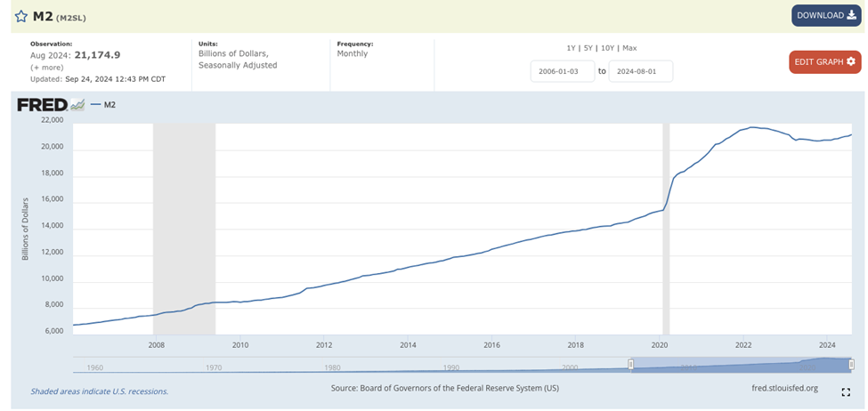Image resolution: width=868 pixels, height=411 pixels.
Task: Click the M2 legend entry
Action: pyautogui.click(x=103, y=105)
